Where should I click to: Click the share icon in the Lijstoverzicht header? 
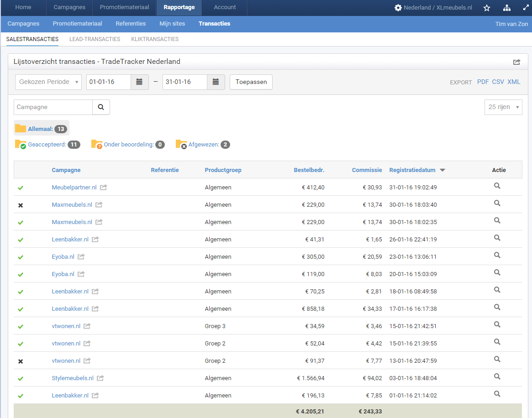pos(516,62)
